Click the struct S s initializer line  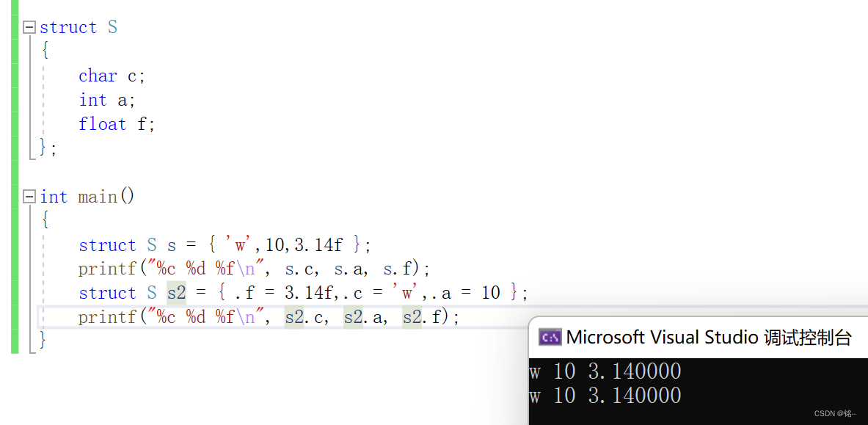click(225, 245)
